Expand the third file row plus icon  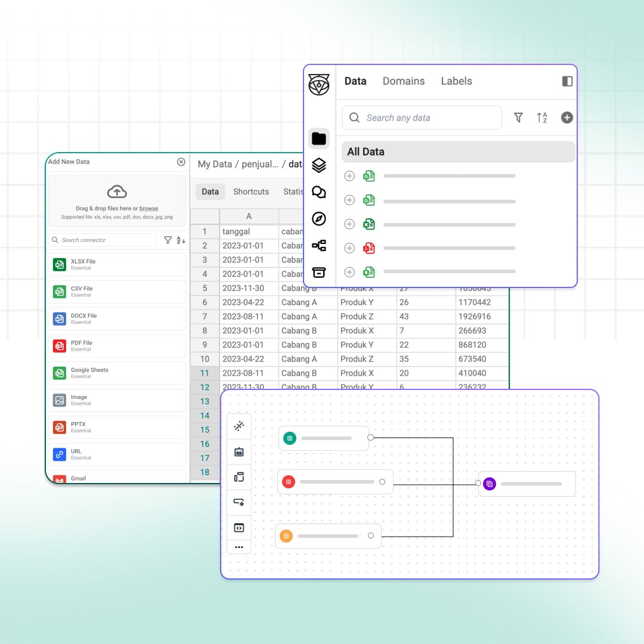point(349,224)
